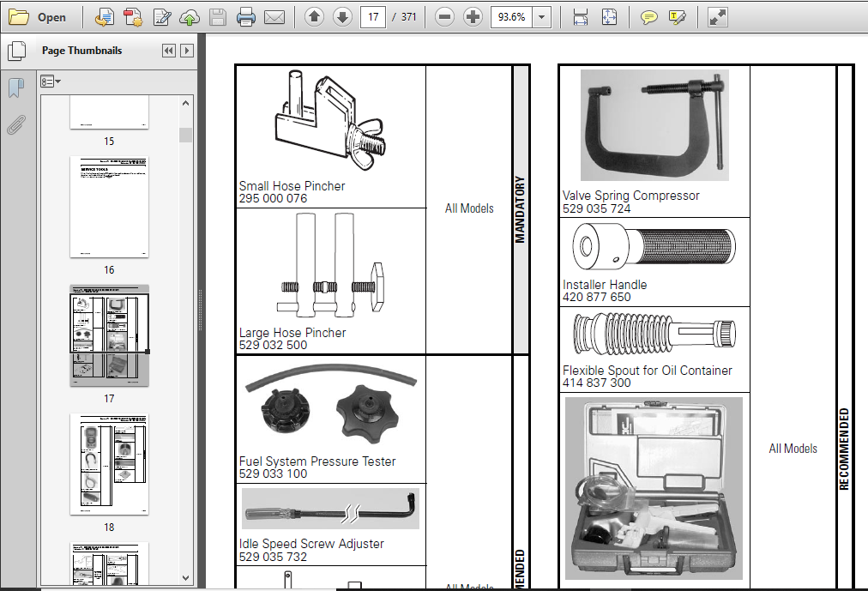Click the part number 420 877 650
The height and width of the screenshot is (591, 868).
[596, 297]
